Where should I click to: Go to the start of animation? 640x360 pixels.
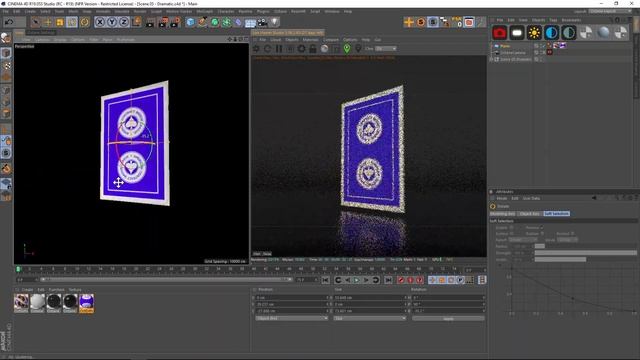coord(325,280)
